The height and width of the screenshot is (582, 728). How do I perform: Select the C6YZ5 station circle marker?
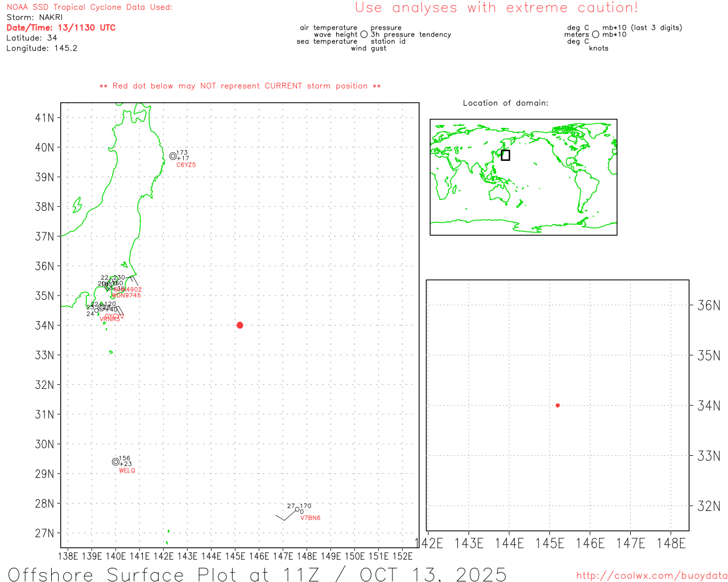pos(173,156)
